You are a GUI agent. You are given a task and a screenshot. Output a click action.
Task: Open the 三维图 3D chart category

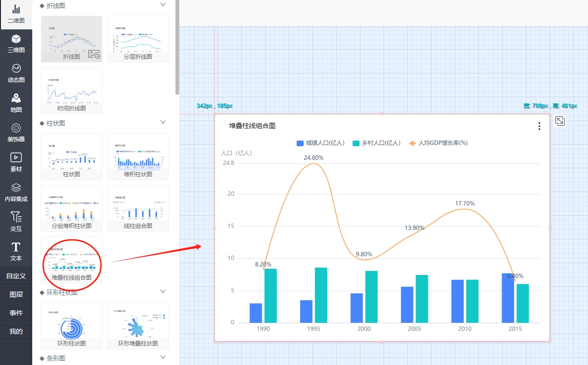click(x=16, y=43)
